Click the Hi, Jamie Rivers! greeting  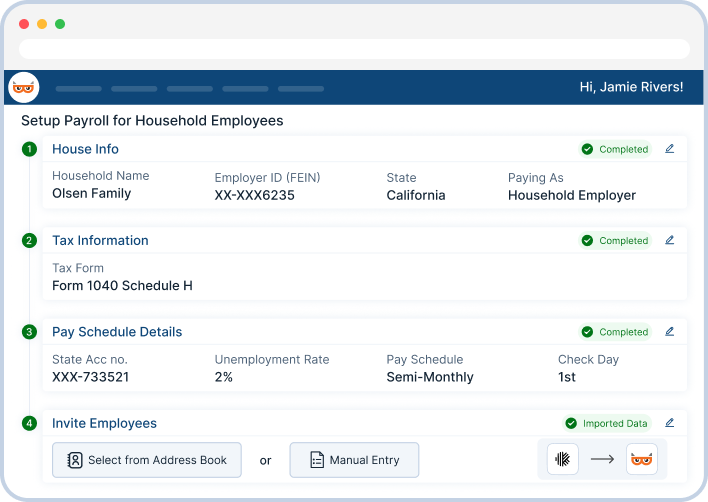[x=631, y=87]
